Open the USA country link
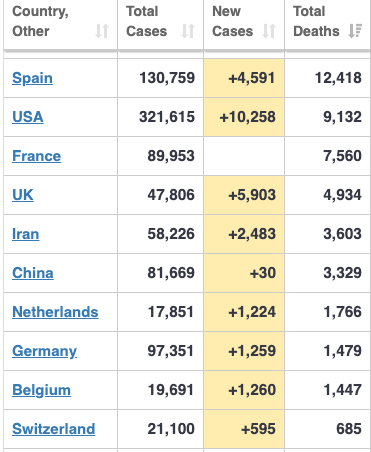Screen dimensions: 371x452 point(28,117)
